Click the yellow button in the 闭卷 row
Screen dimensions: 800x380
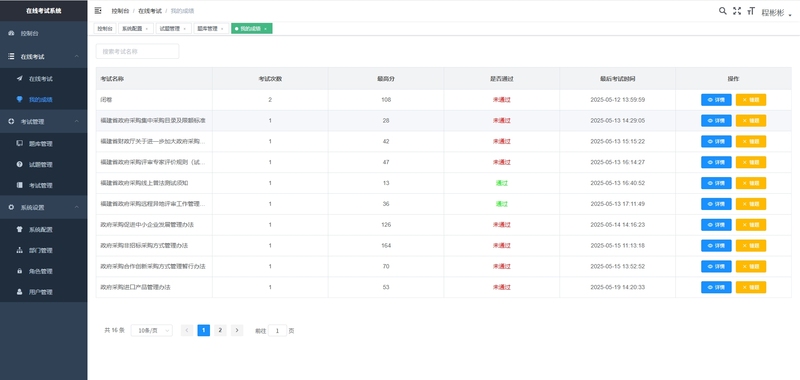point(751,100)
